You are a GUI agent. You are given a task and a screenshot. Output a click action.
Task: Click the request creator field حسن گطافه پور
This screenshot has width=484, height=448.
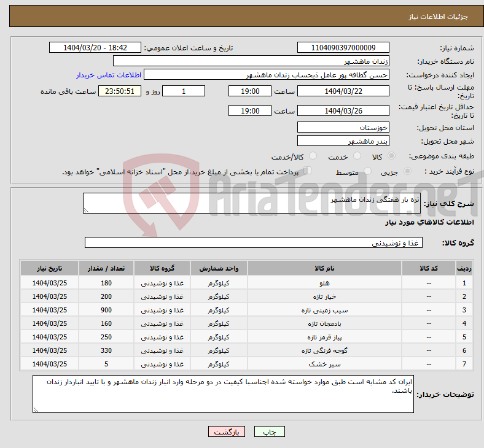click(x=267, y=75)
